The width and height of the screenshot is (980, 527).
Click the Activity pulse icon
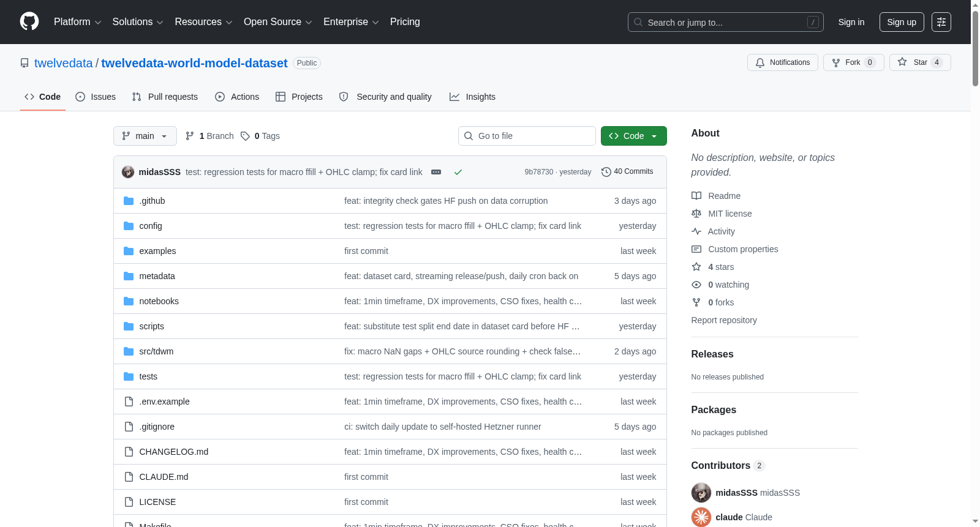(696, 231)
